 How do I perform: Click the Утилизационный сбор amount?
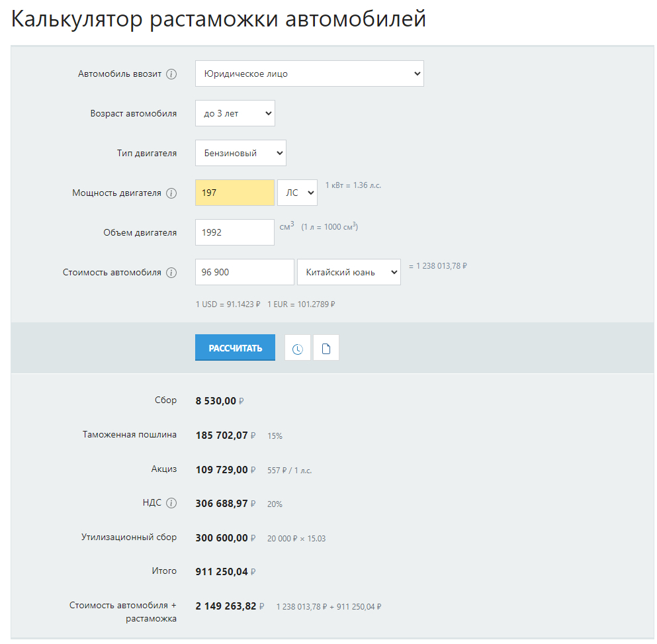coord(222,538)
